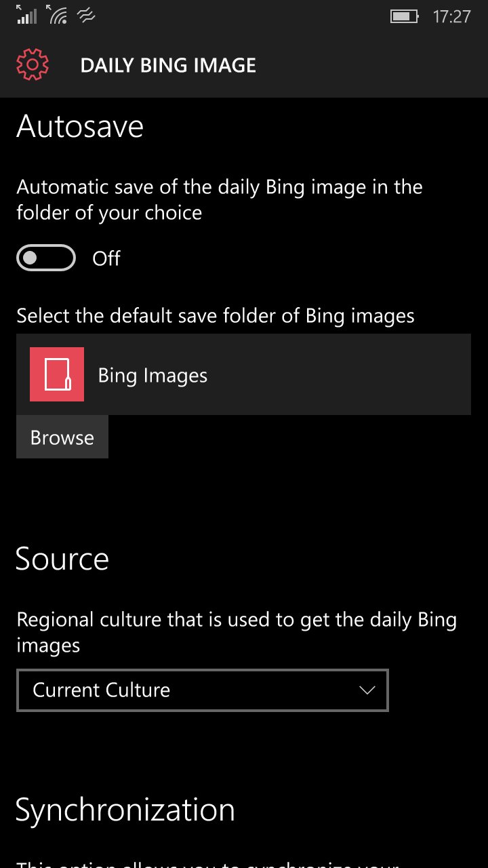Tap the Autosave section heading

[x=80, y=126]
